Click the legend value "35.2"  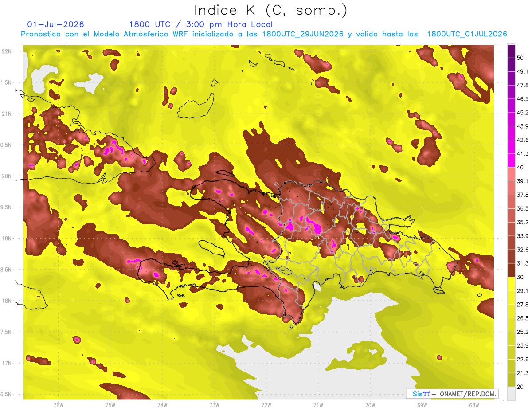pyautogui.click(x=523, y=222)
